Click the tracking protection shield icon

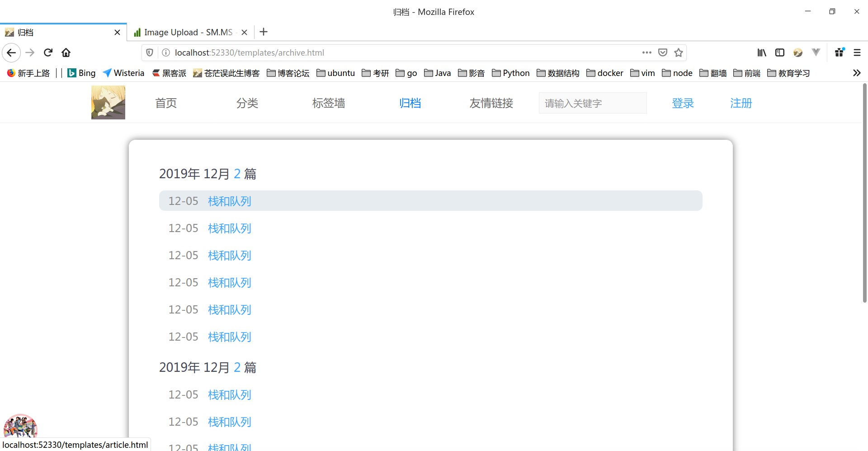click(150, 52)
